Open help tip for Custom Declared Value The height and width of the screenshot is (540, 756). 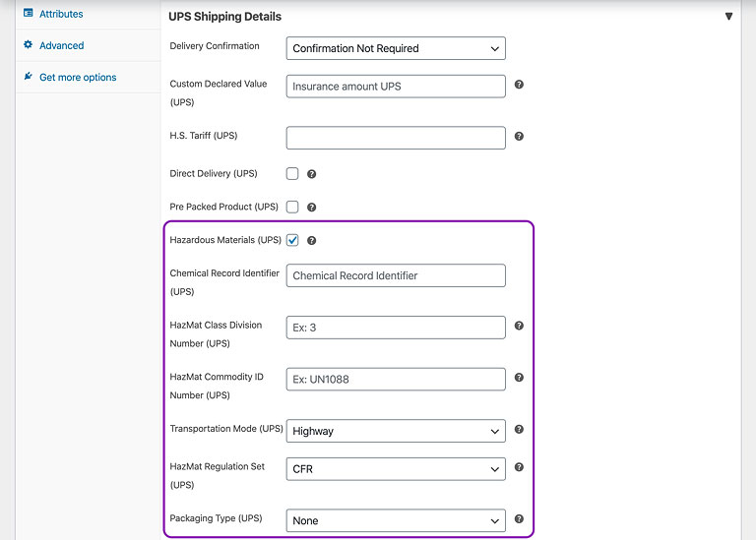click(x=519, y=85)
